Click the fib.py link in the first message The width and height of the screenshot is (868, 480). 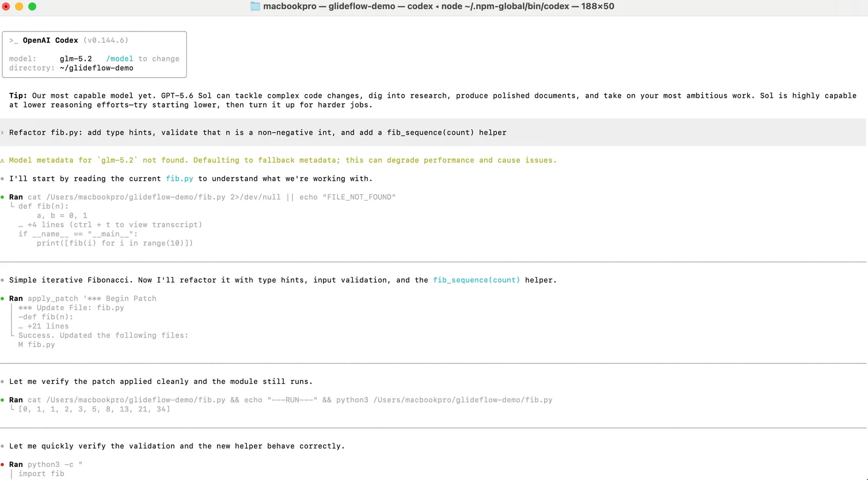pos(180,179)
